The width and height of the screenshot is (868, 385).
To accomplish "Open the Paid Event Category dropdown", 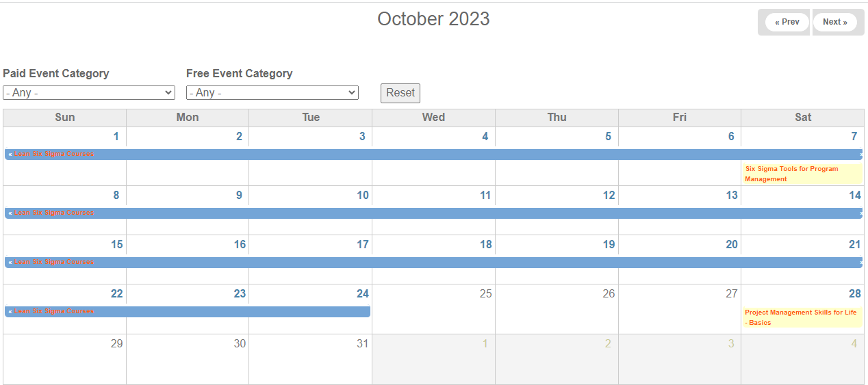I will [x=89, y=92].
